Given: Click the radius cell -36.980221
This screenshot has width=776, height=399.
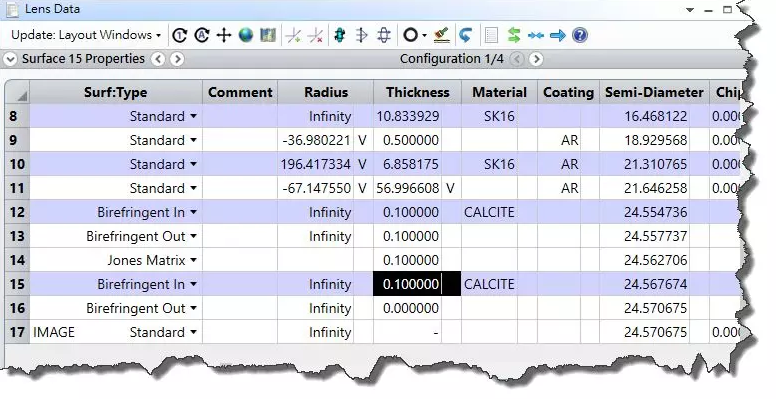Looking at the screenshot, I should 316,140.
